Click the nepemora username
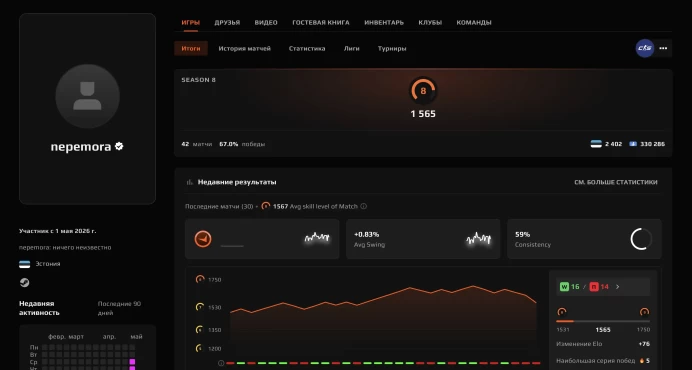Viewport: 692px width, 370px height. (x=81, y=147)
